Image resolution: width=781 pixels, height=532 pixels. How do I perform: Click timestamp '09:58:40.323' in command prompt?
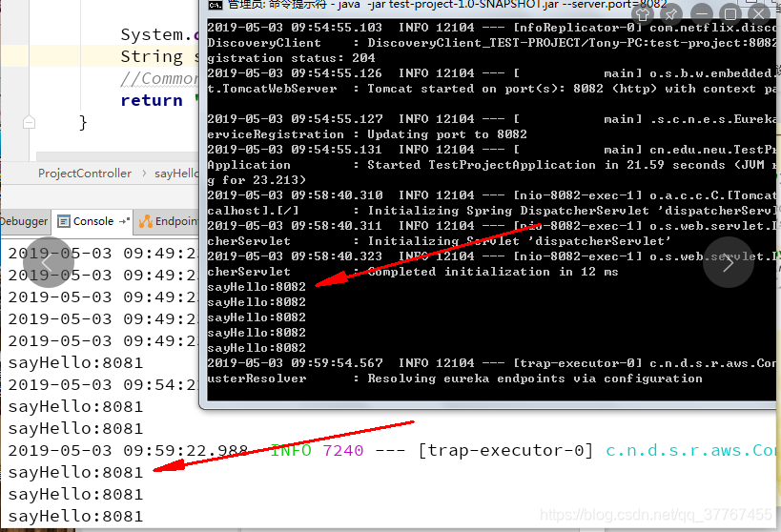pos(337,256)
